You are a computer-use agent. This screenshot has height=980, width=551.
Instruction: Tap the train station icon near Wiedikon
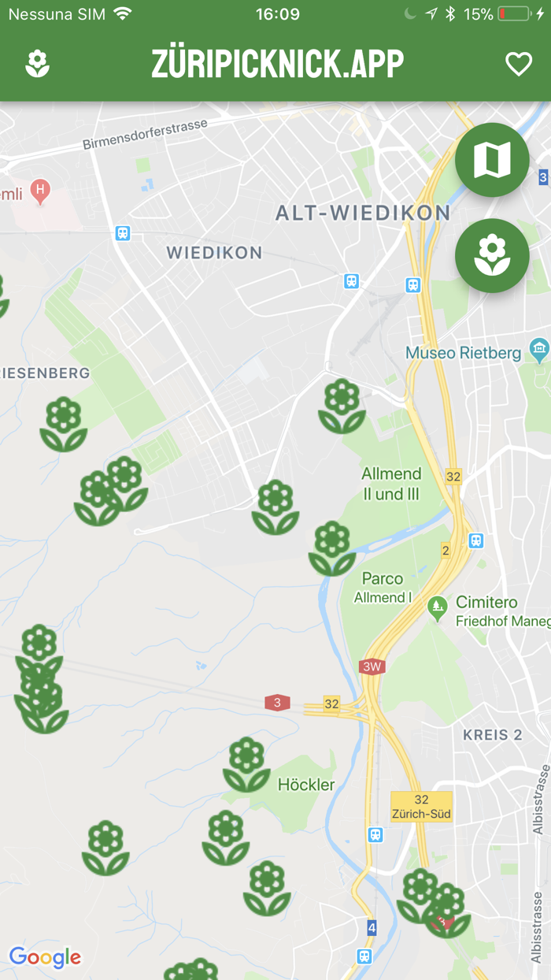click(x=122, y=233)
